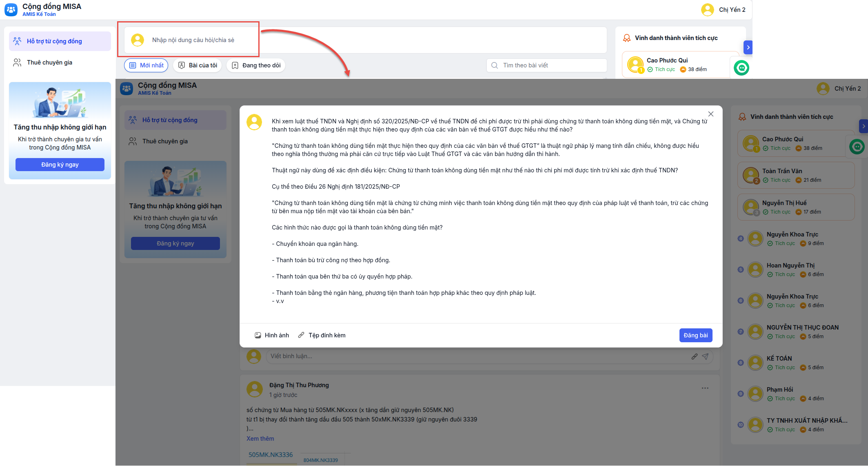This screenshot has height=466, width=868.
Task: Close the post composer dialog
Action: [711, 114]
